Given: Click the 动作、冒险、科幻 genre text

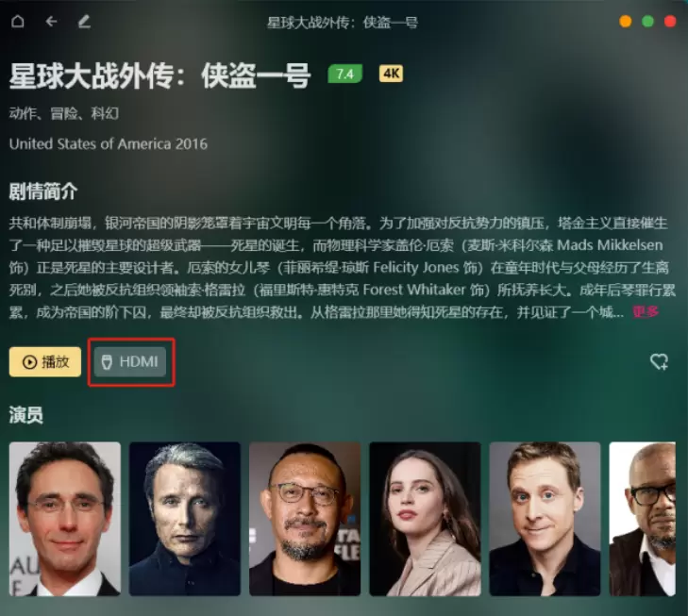Looking at the screenshot, I should click(64, 113).
